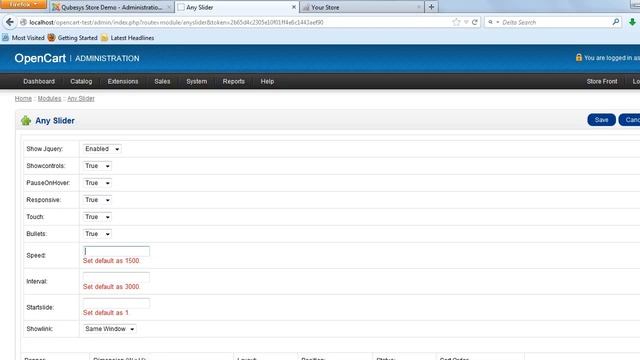Open the Extensions menu
640x360 pixels.
pos(123,81)
